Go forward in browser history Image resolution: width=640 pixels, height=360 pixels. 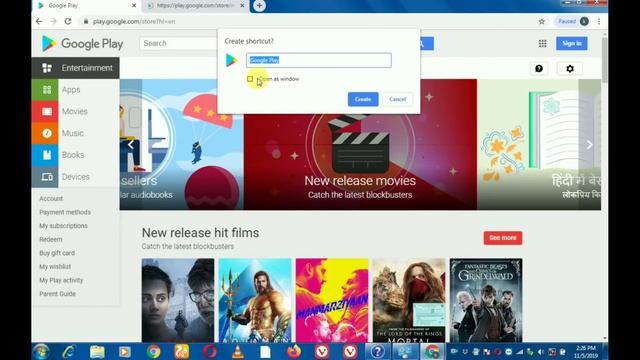[53, 22]
